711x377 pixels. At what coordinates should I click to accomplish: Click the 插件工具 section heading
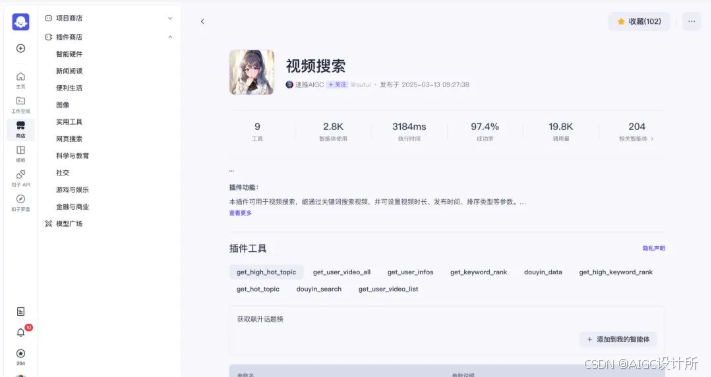[x=248, y=248]
